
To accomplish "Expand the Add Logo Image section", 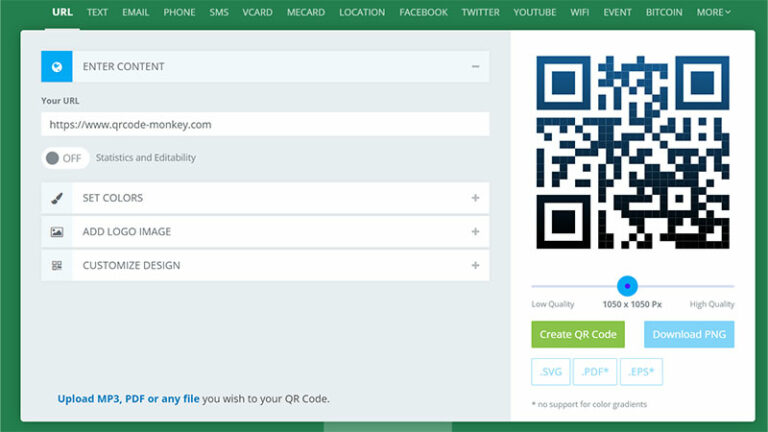I will tap(475, 232).
